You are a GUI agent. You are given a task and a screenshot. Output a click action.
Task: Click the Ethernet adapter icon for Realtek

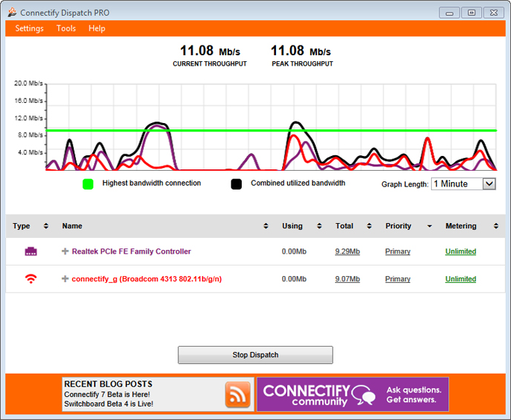tap(31, 252)
